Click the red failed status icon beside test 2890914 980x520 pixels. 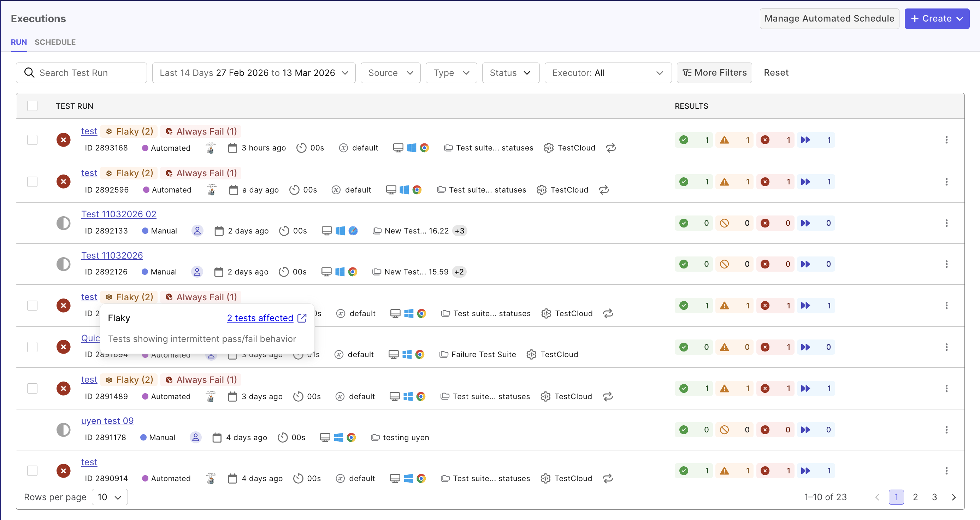63,471
